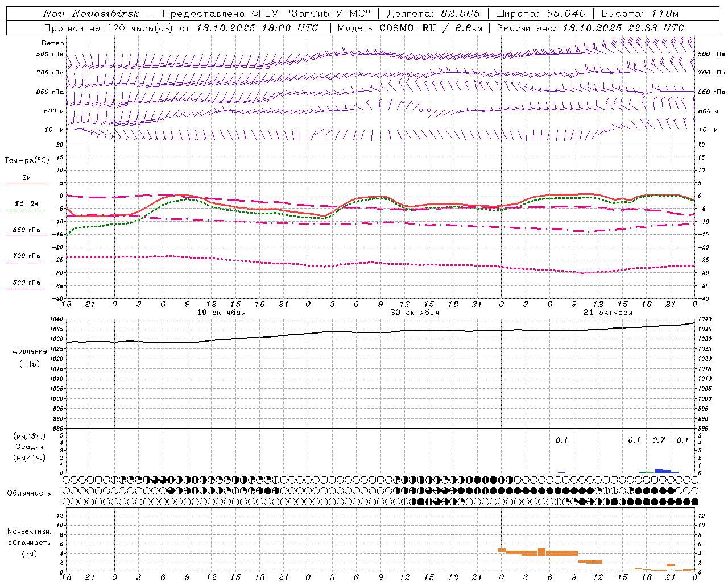Select the '700 гПа' temperature legend entry
The width and height of the screenshot is (728, 582).
tap(27, 256)
